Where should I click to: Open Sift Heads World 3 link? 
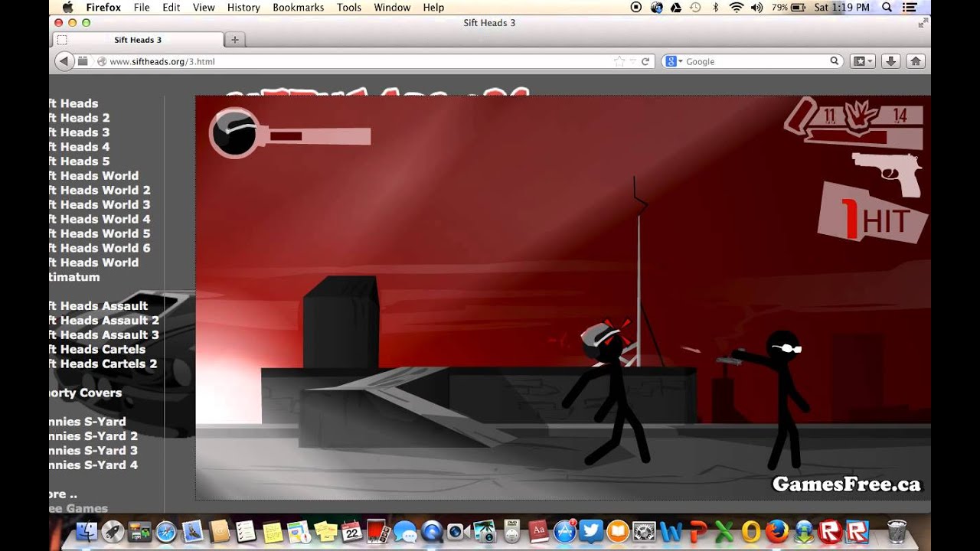pos(100,205)
